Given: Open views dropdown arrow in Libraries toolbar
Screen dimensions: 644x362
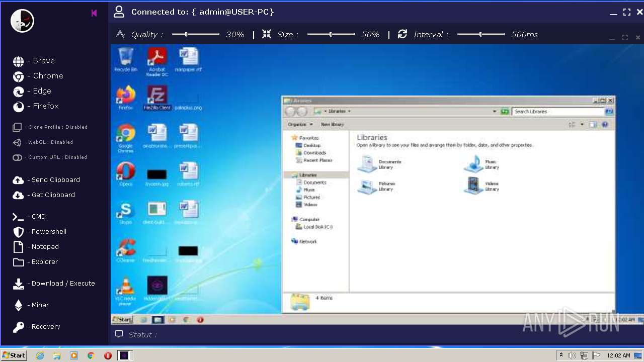Looking at the screenshot, I should [582, 124].
